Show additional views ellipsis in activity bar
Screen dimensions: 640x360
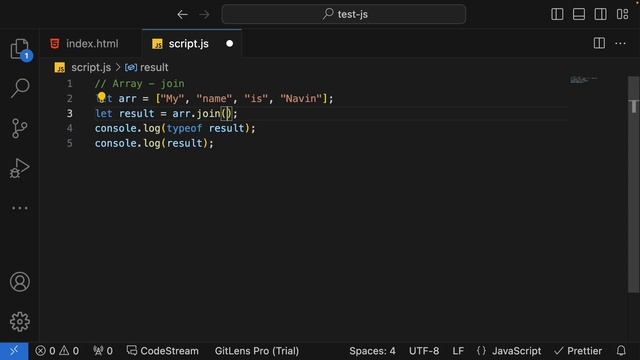coord(20,208)
